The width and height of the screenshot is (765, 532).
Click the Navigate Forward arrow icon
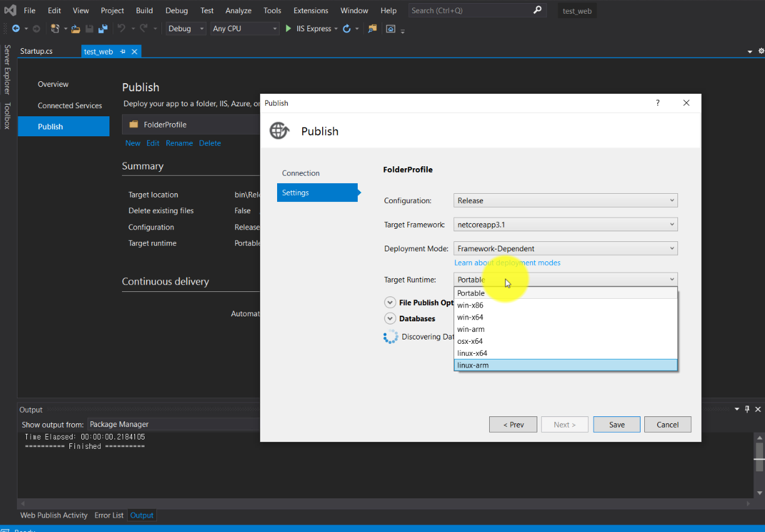[36, 29]
